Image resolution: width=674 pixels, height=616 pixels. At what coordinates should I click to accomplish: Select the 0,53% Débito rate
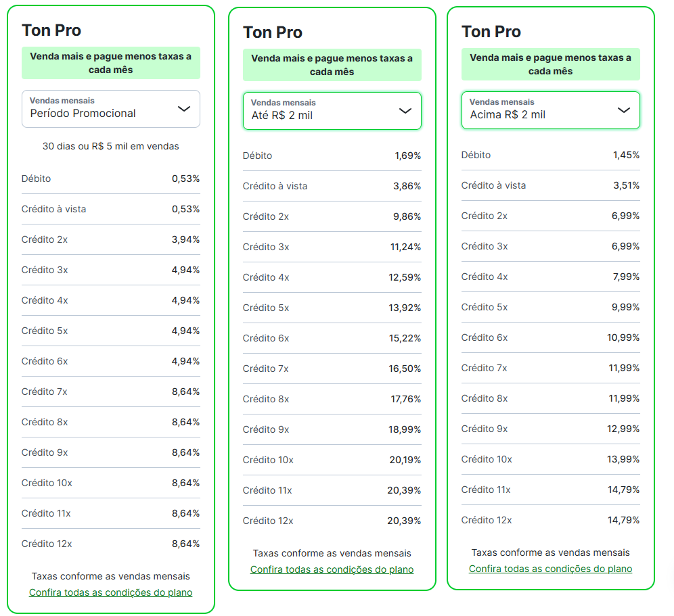185,179
